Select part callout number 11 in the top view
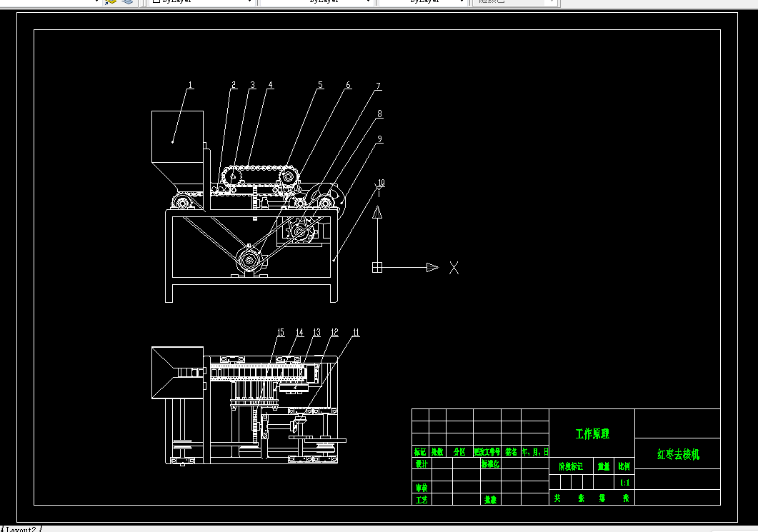 [356, 333]
